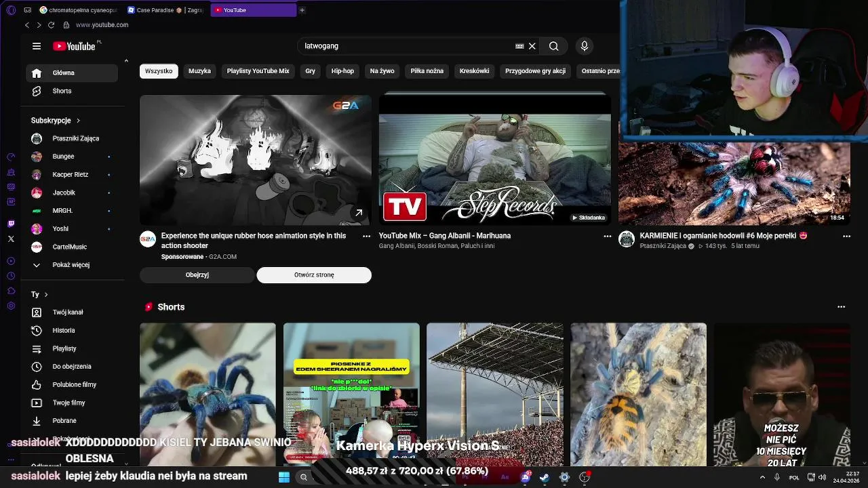868x488 pixels.
Task: Open Polubione filmy
Action: tap(71, 385)
